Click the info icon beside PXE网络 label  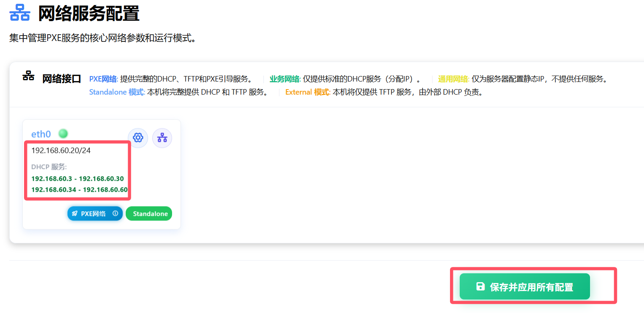[x=115, y=213]
